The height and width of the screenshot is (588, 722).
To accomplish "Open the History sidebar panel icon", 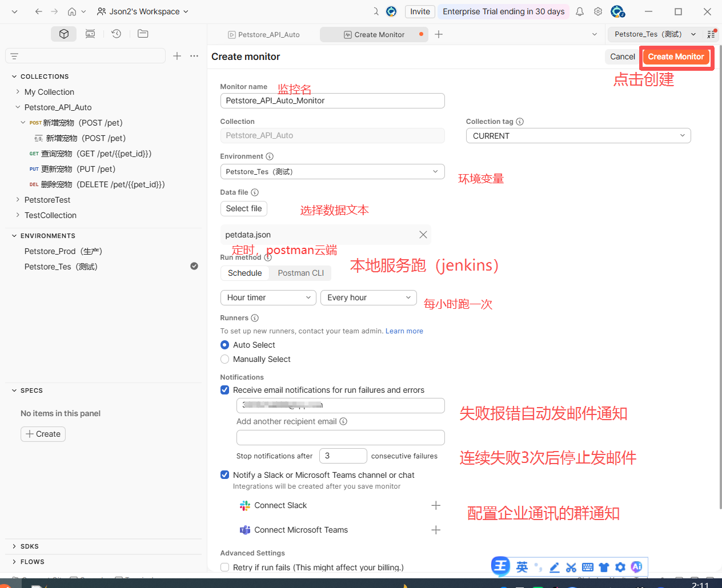I will coord(116,34).
